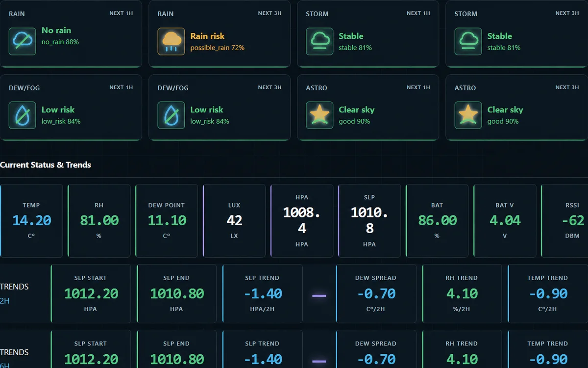Click the "TRENDS 2H" row label

pos(14,293)
